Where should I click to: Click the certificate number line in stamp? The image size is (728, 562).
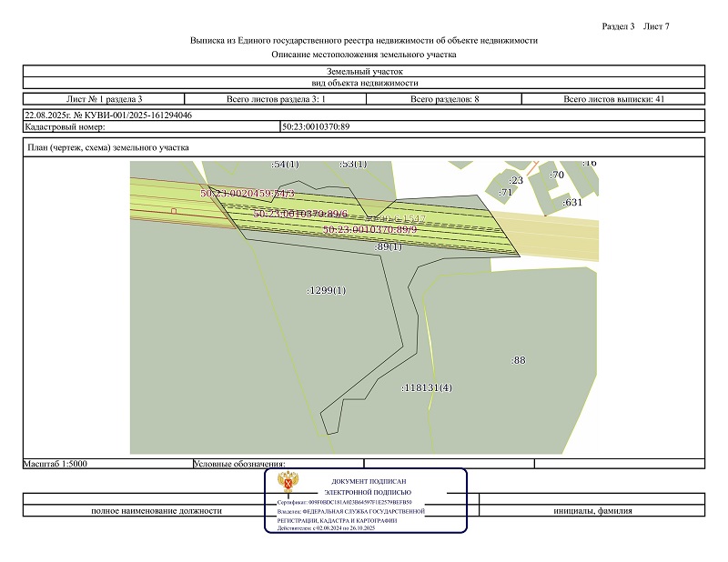(345, 502)
